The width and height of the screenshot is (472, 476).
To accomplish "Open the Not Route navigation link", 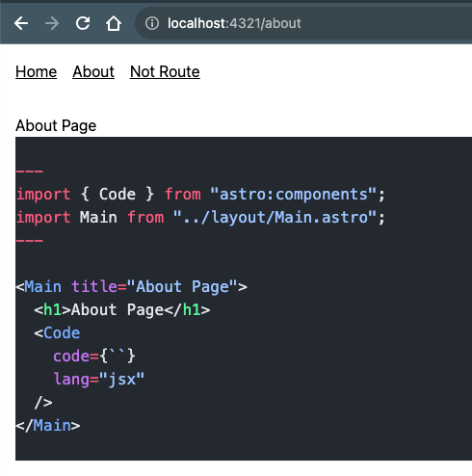I will coord(165,71).
